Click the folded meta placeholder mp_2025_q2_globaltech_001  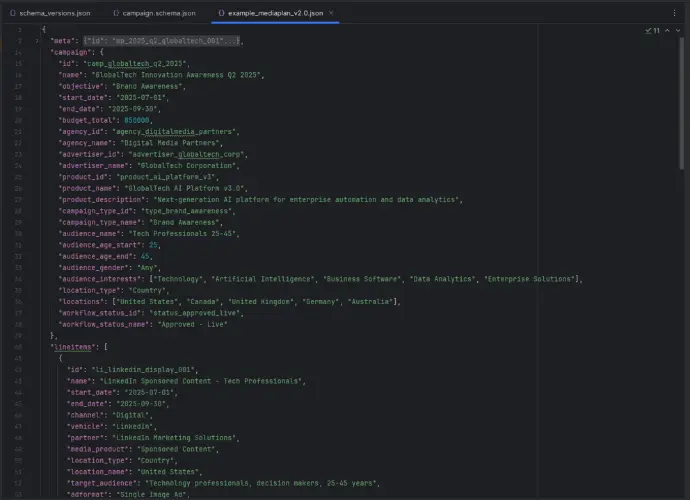click(x=161, y=41)
